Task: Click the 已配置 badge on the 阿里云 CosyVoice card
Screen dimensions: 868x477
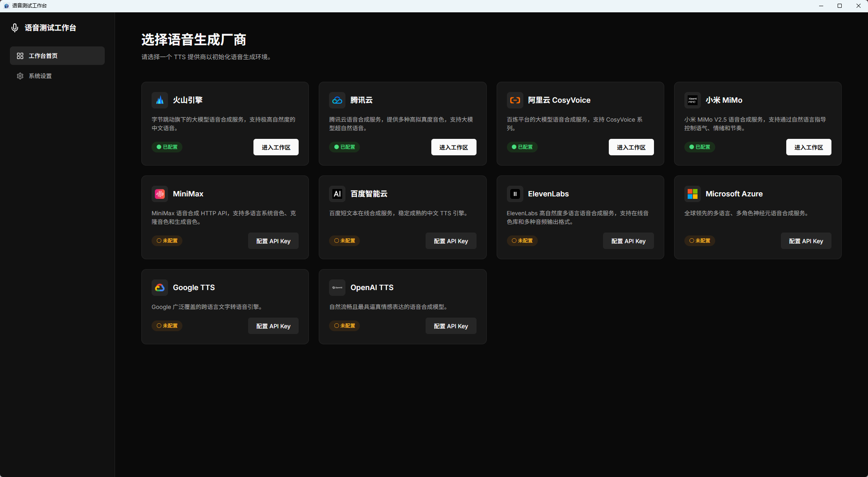Action: point(522,147)
